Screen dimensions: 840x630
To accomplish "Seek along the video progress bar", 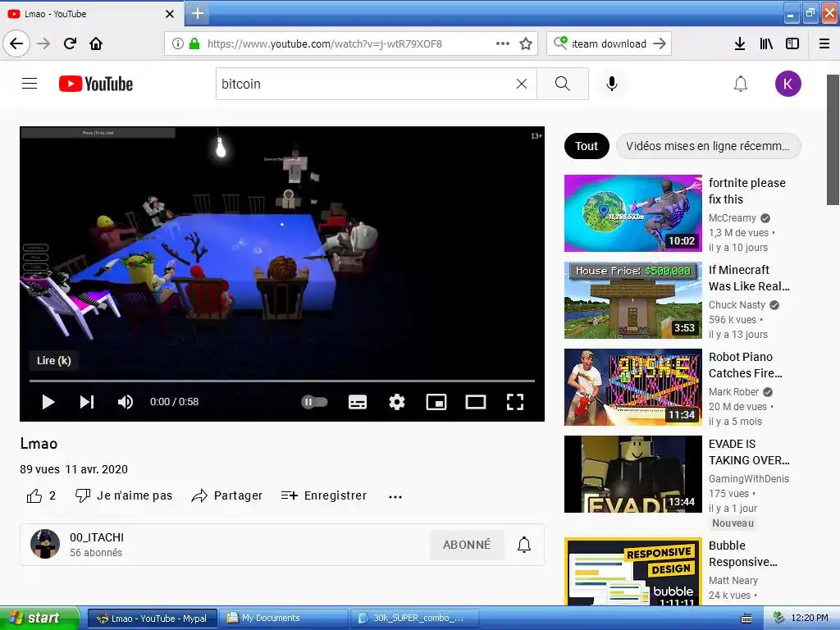I will 282,381.
